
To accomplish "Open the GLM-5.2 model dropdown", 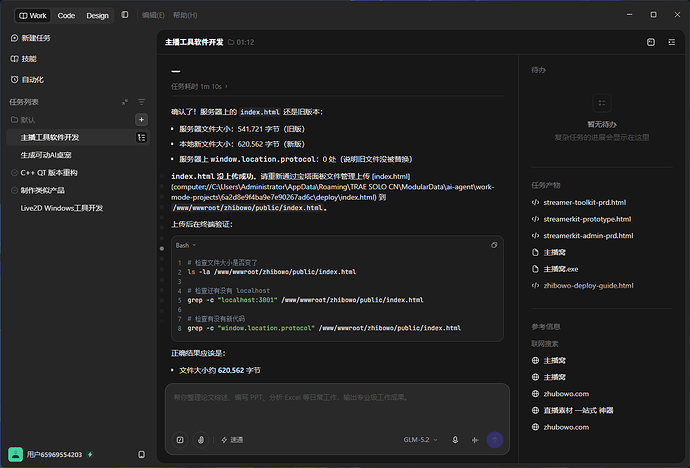I will click(421, 440).
